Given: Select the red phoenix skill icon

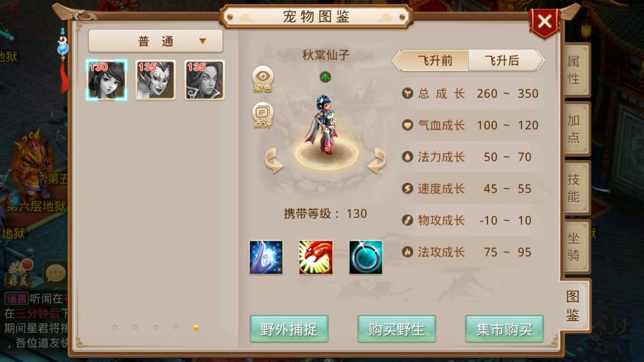Looking at the screenshot, I should click(316, 257).
